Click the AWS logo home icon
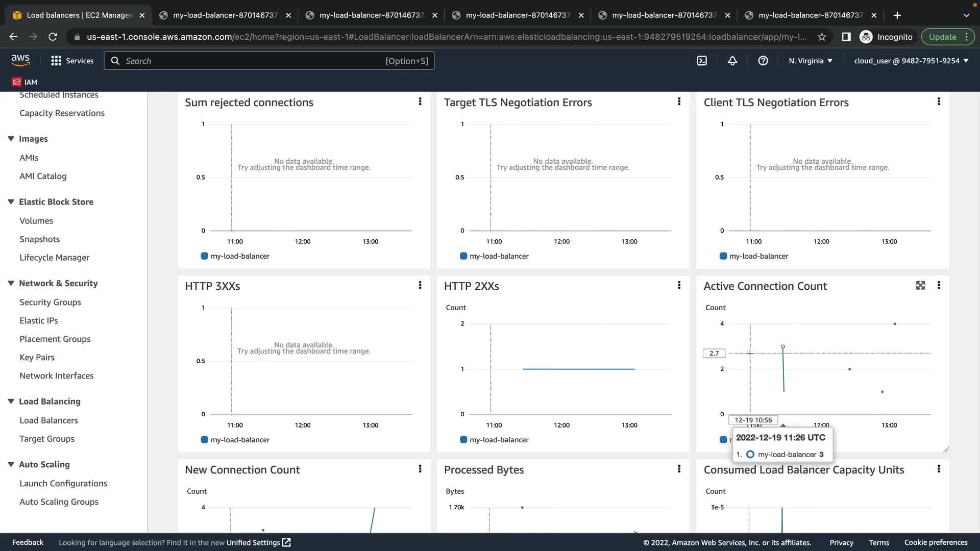Image resolution: width=980 pixels, height=551 pixels. pyautogui.click(x=20, y=60)
